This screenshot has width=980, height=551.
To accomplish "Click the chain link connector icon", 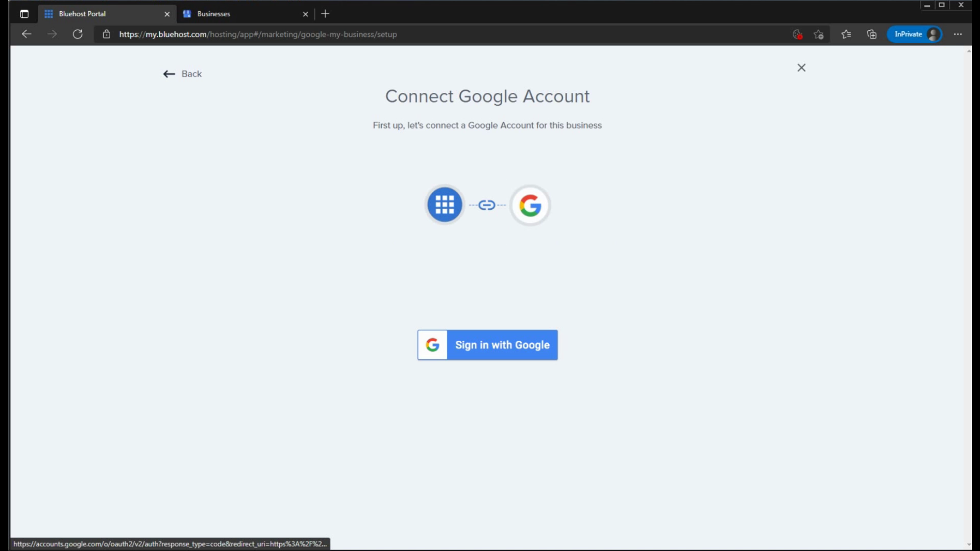I will (x=487, y=205).
